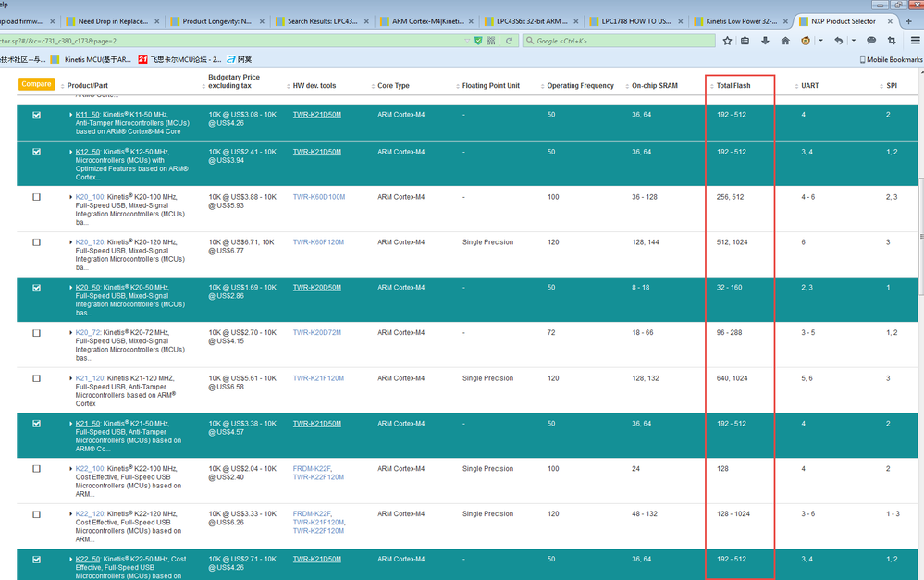Expand the K21_120 row triangle
The image size is (924, 580).
tap(71, 378)
